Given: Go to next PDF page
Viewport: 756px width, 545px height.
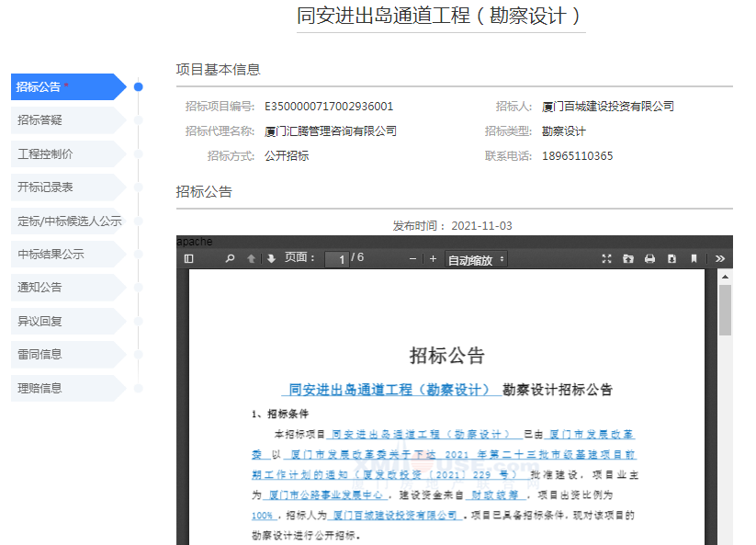Looking at the screenshot, I should click(271, 259).
